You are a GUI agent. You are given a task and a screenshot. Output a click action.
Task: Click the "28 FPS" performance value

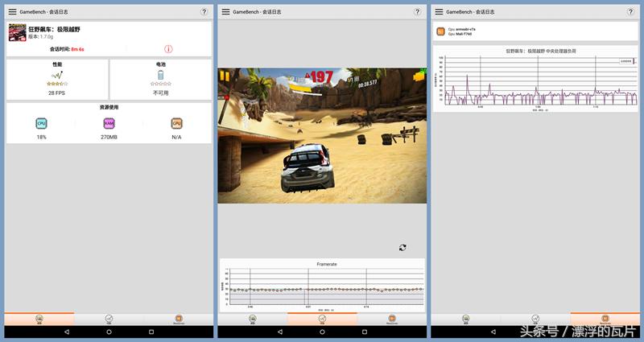click(56, 93)
